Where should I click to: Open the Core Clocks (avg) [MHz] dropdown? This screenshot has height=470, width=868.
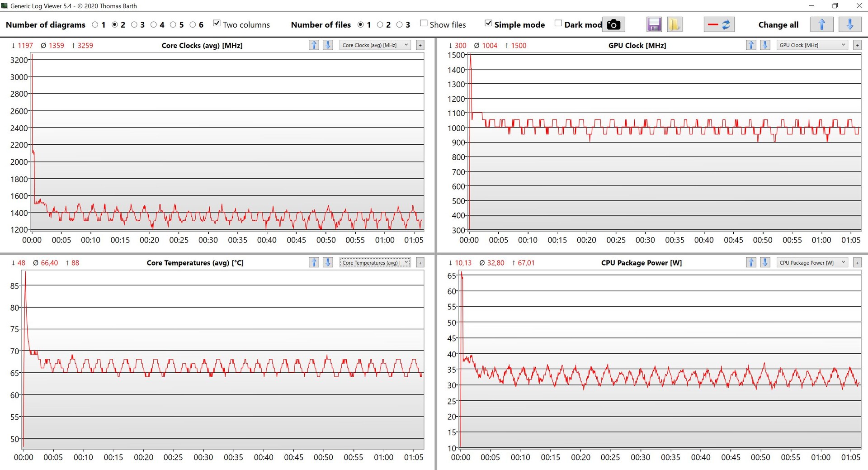375,45
